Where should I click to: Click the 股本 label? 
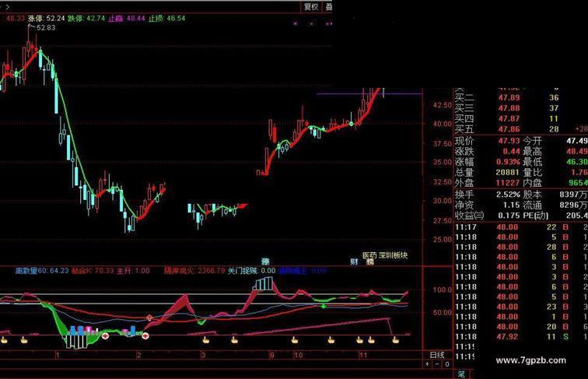532,195
